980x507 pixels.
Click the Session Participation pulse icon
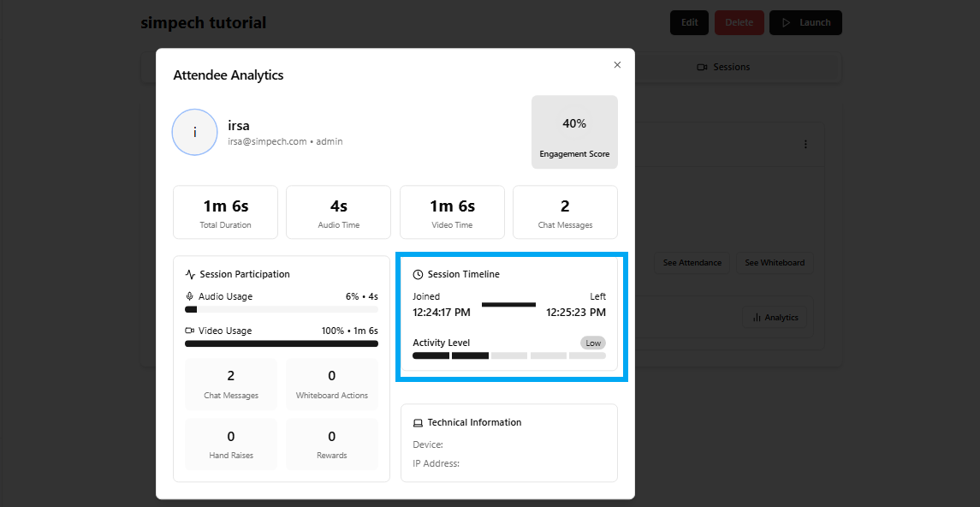(x=190, y=275)
